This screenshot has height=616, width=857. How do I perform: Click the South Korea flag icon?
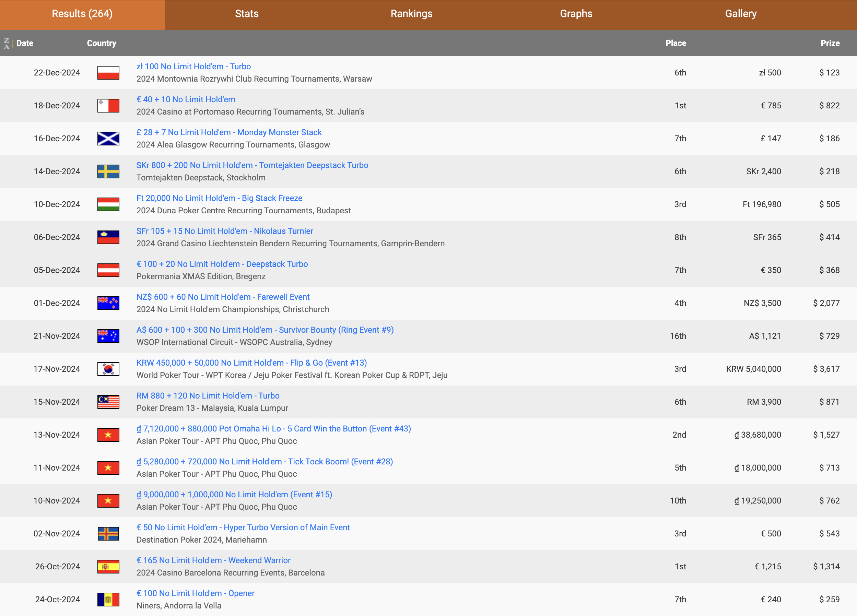tap(108, 369)
